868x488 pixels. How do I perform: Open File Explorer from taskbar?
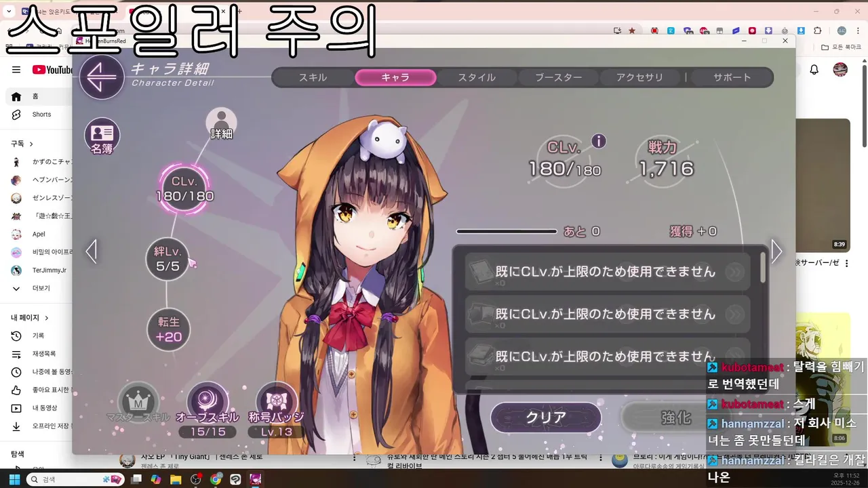tap(176, 479)
